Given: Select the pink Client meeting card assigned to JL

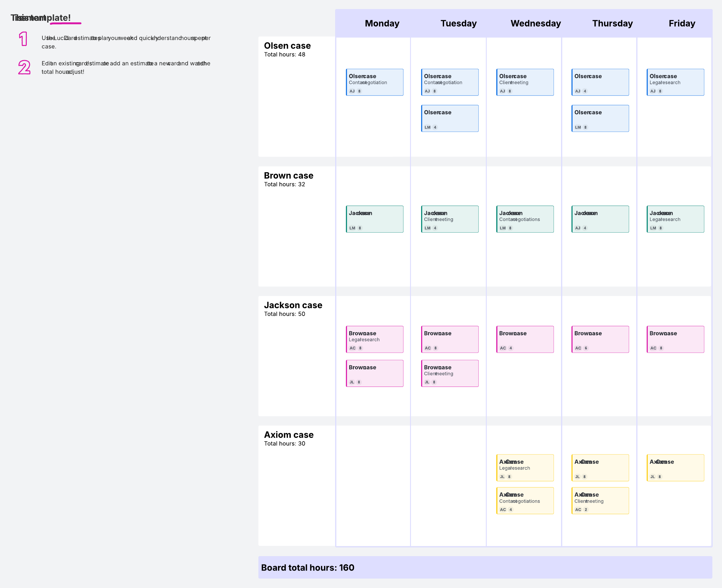Looking at the screenshot, I should 449,373.
